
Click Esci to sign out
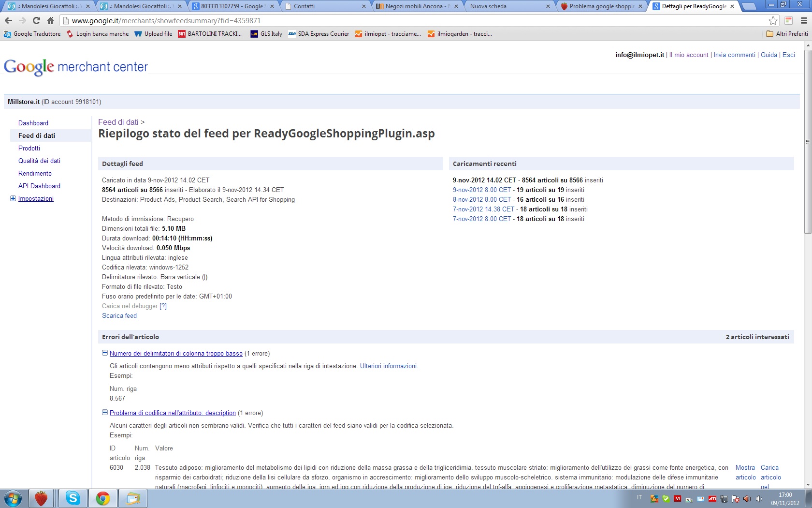coord(789,55)
